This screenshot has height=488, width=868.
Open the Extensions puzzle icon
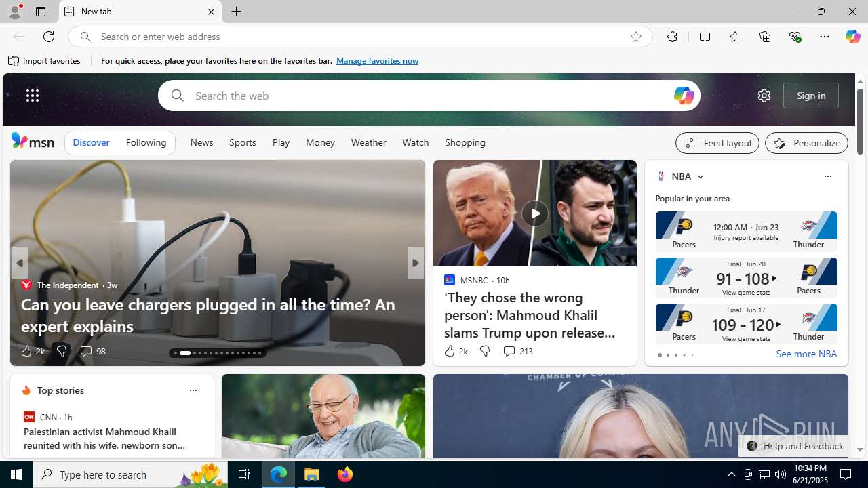point(672,37)
